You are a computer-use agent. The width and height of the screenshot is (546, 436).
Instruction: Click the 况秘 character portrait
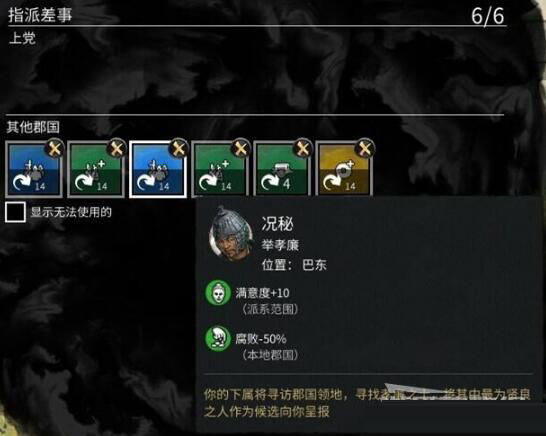pyautogui.click(x=231, y=233)
